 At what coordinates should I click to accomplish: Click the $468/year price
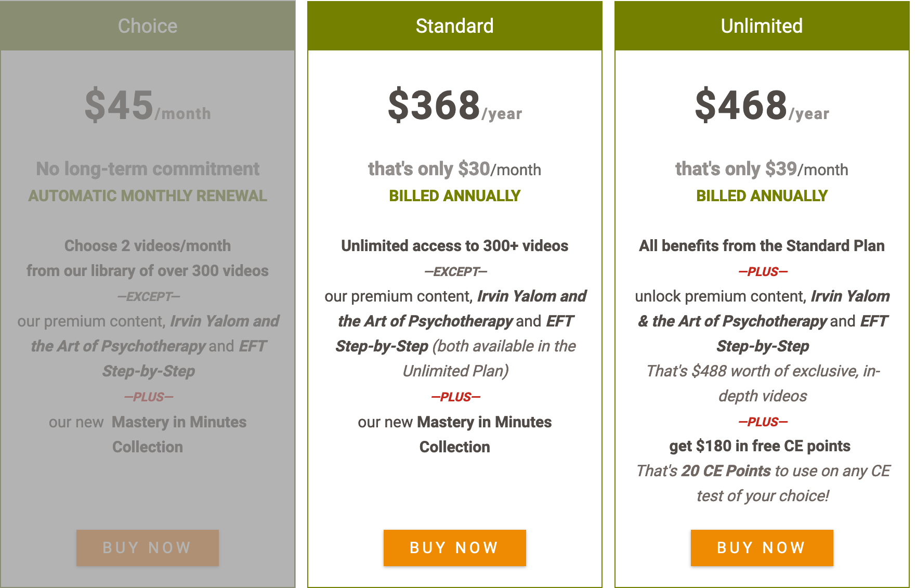point(762,106)
